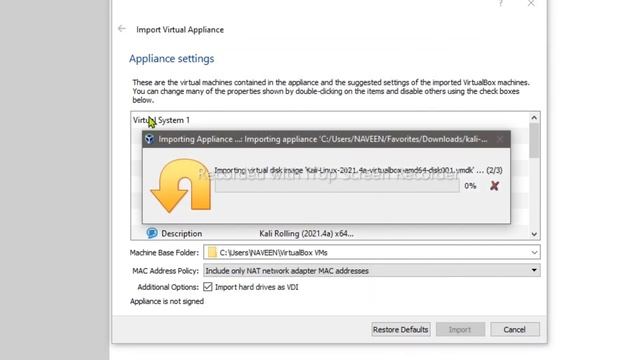
Task: Click the folder icon in Machine Base Folder
Action: (212, 252)
